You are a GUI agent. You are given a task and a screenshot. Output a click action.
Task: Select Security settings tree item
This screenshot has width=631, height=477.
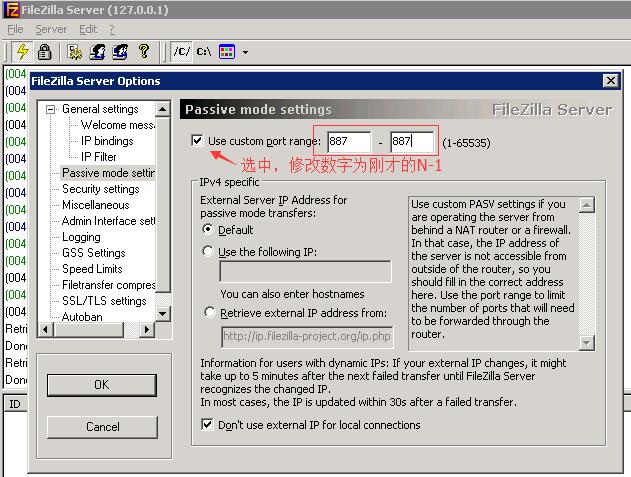pos(101,189)
